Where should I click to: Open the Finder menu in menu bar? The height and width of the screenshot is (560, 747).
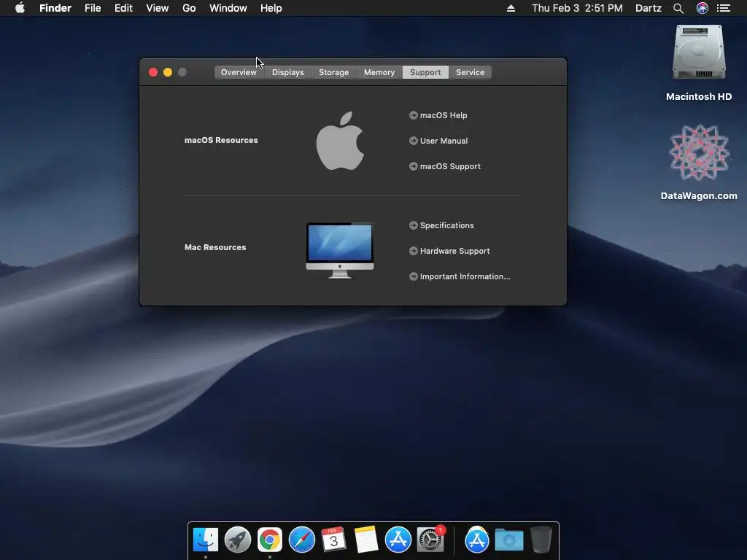coord(55,8)
